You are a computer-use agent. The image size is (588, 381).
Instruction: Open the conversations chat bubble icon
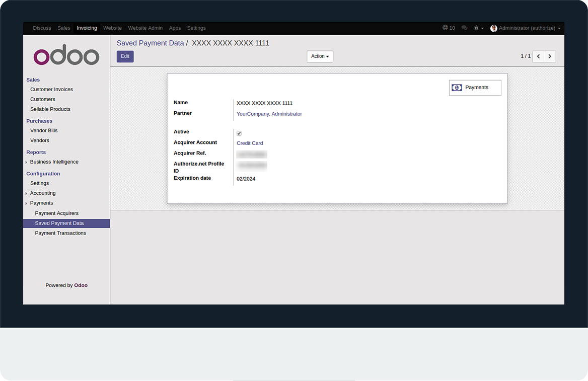464,28
